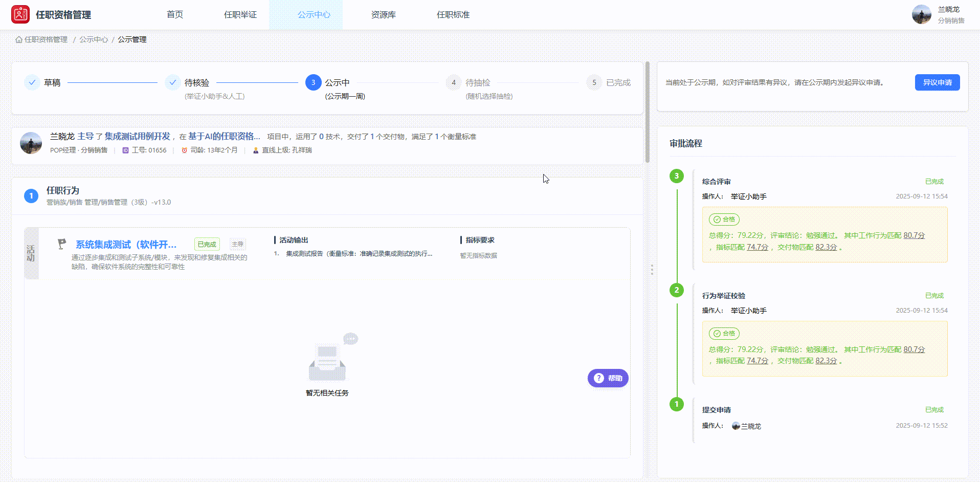The image size is (980, 482).
Task: Click 80.7分 link in the 综合评审 card
Action: click(914, 235)
